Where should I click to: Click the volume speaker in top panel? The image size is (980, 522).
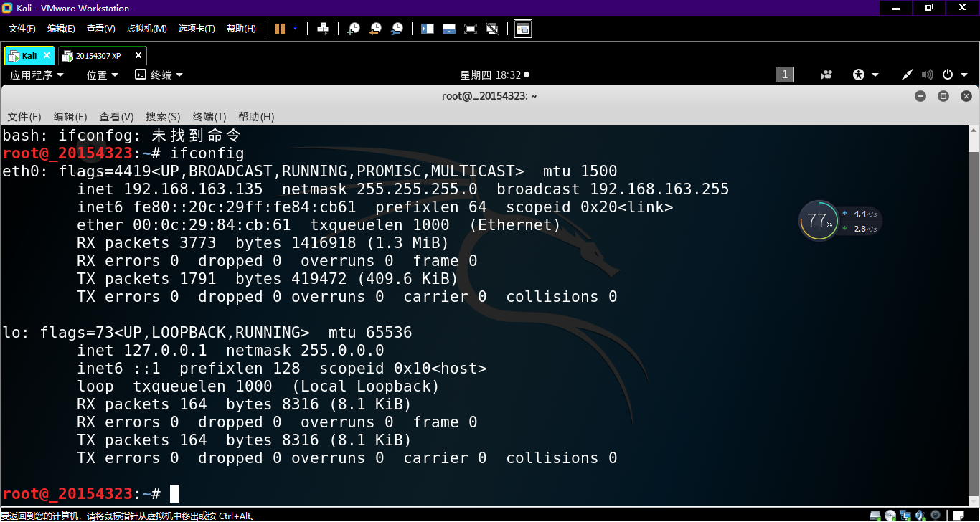(x=927, y=75)
